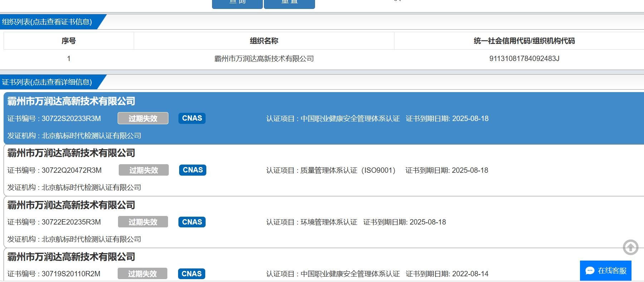The height and width of the screenshot is (282, 644).
Task: Click the partially visible 重置 button
Action: pyautogui.click(x=289, y=4)
